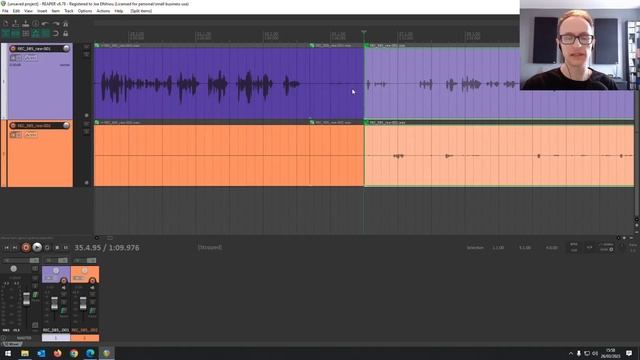Click the transport Pause button
640x360 pixels.
[66, 247]
